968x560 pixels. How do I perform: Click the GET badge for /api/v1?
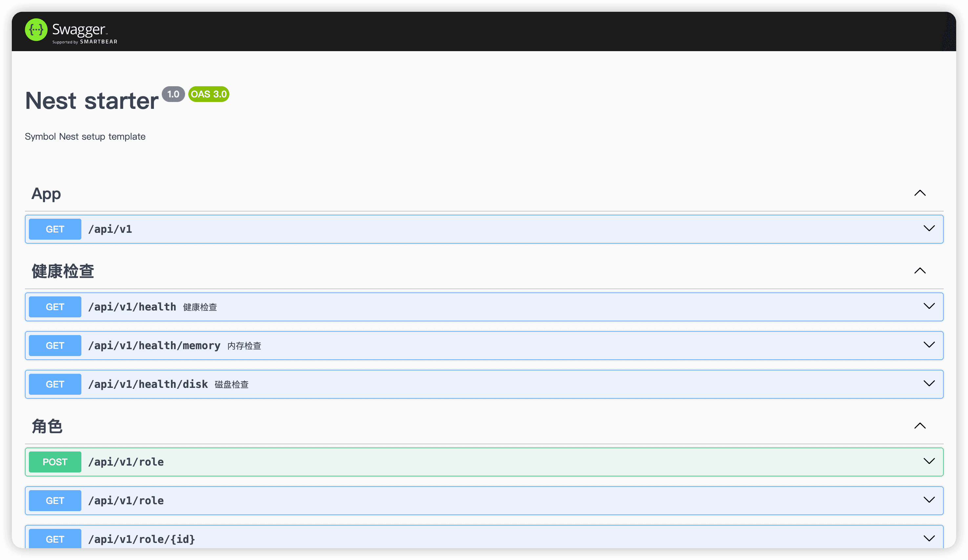[55, 229]
